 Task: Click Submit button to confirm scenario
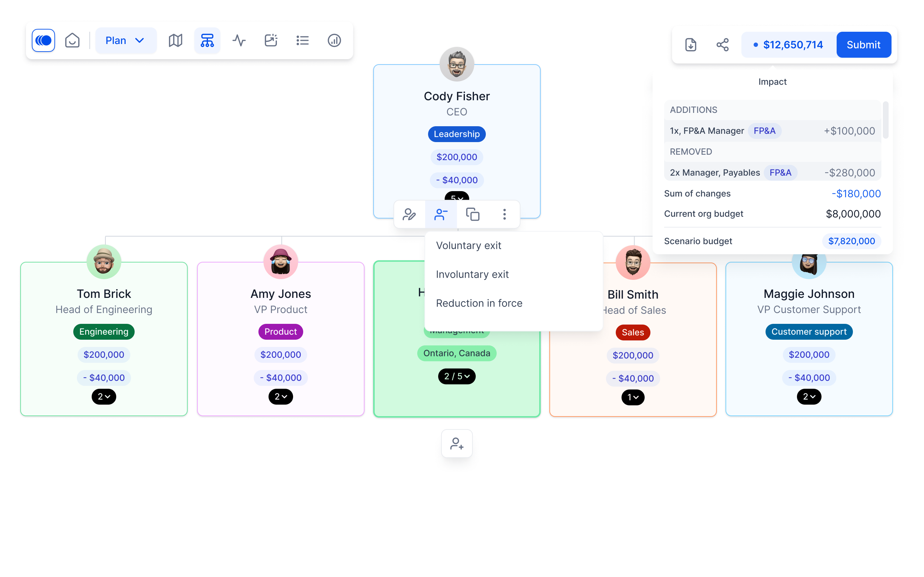point(863,45)
